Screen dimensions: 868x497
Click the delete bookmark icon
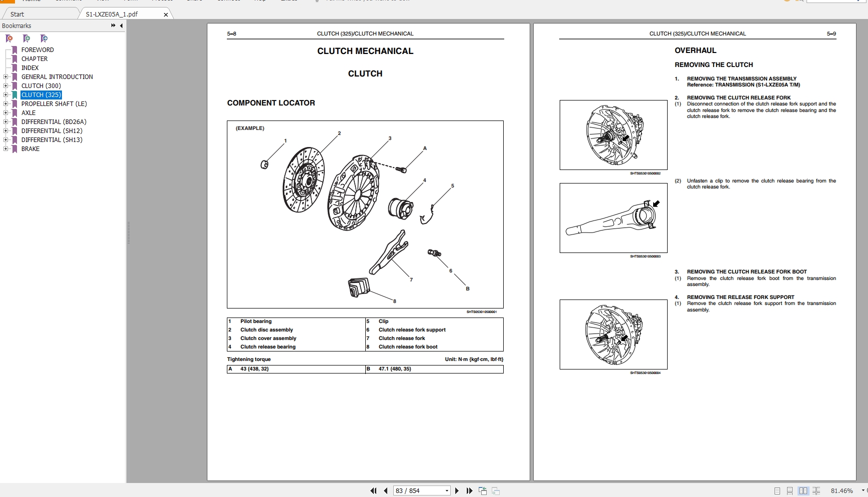(9, 38)
